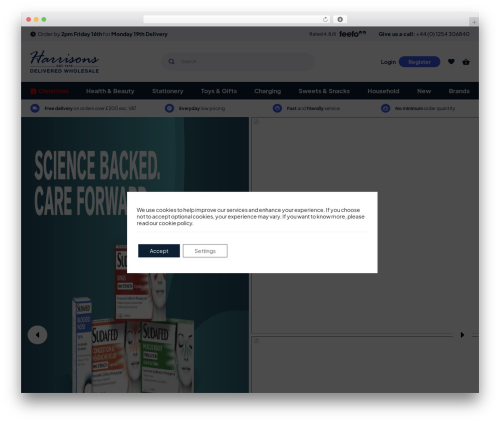The image size is (500, 423).
Task: Open the Login link
Action: coord(388,62)
